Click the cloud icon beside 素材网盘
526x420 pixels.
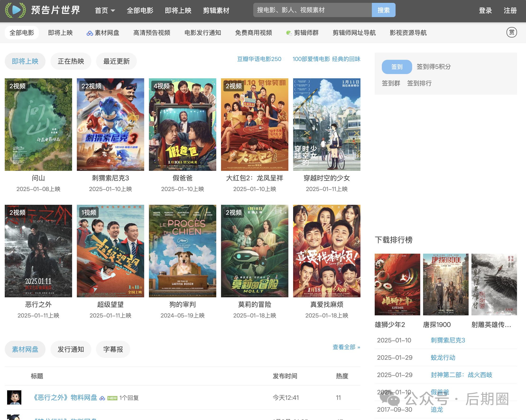[x=90, y=33]
